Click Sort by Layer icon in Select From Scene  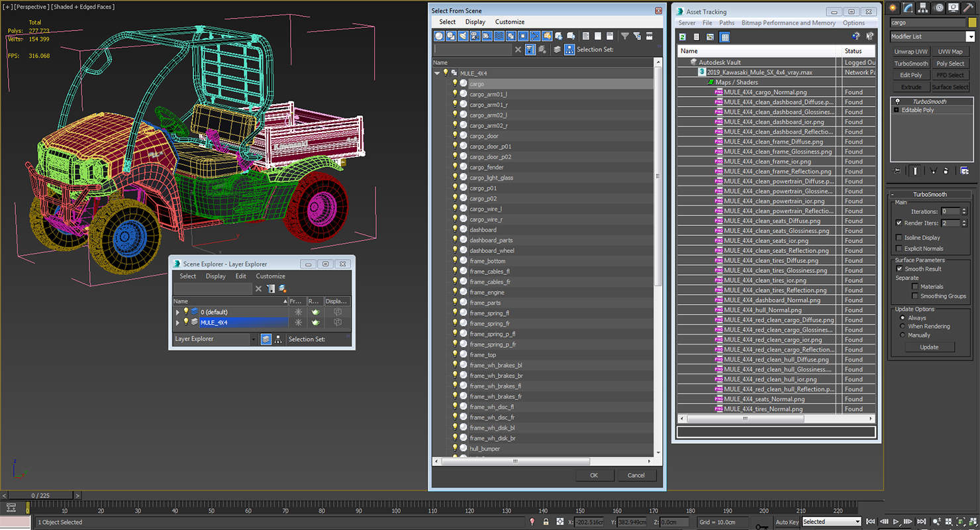coord(557,49)
